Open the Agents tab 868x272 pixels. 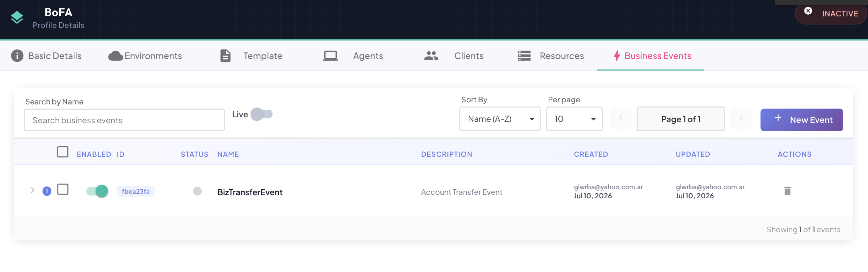pos(353,56)
